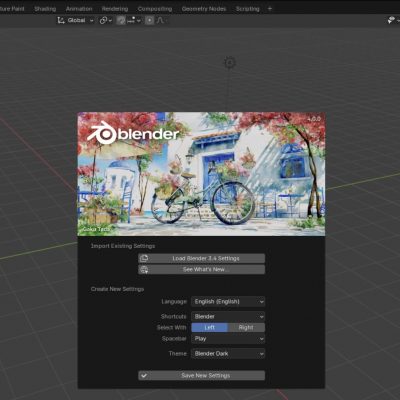The height and width of the screenshot is (400, 400).
Task: Switch to the Geometry Nodes workspace tab
Action: (x=204, y=9)
